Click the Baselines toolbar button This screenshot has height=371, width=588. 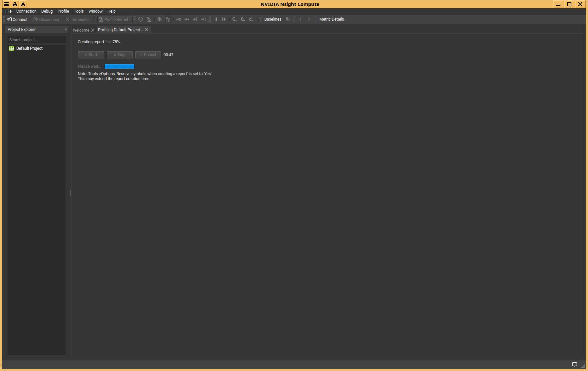[273, 19]
